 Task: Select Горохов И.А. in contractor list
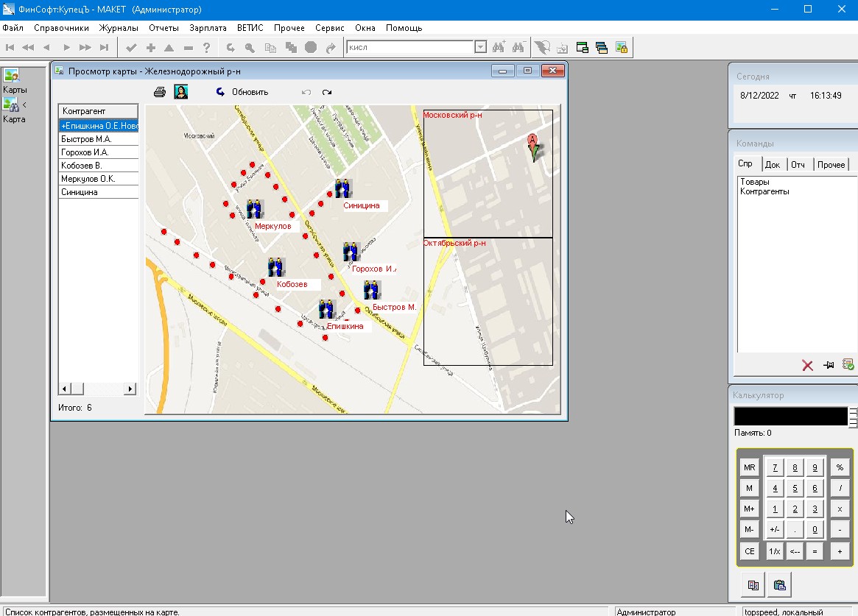[85, 152]
